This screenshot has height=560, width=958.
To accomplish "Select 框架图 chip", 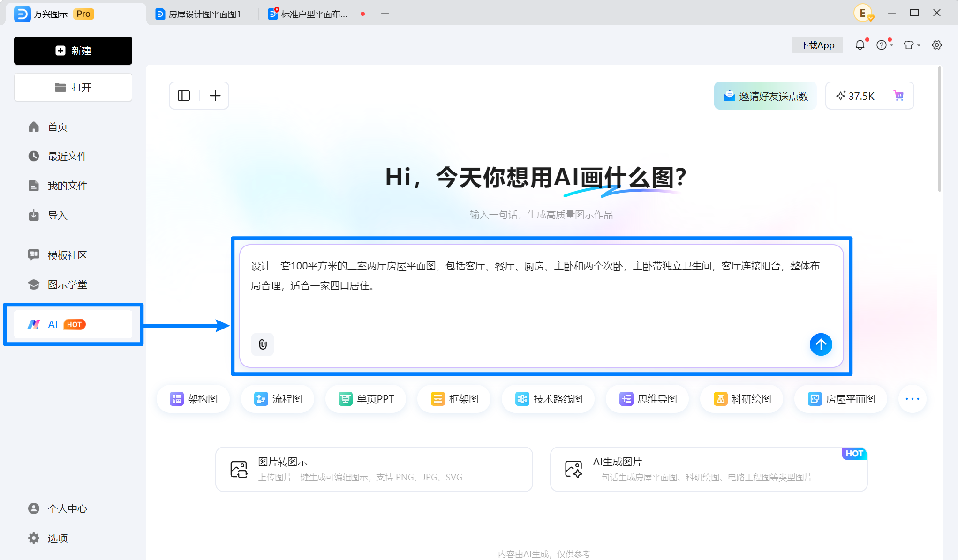I will (454, 399).
